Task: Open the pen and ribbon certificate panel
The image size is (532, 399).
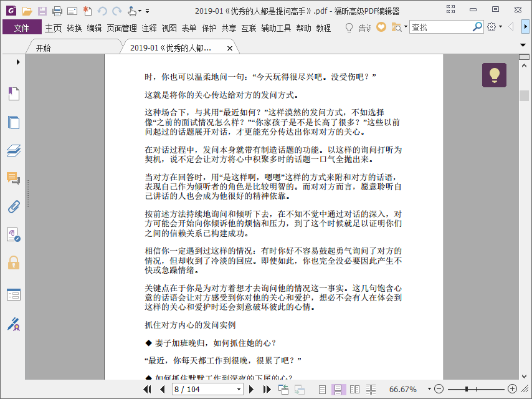Action: pos(14,324)
